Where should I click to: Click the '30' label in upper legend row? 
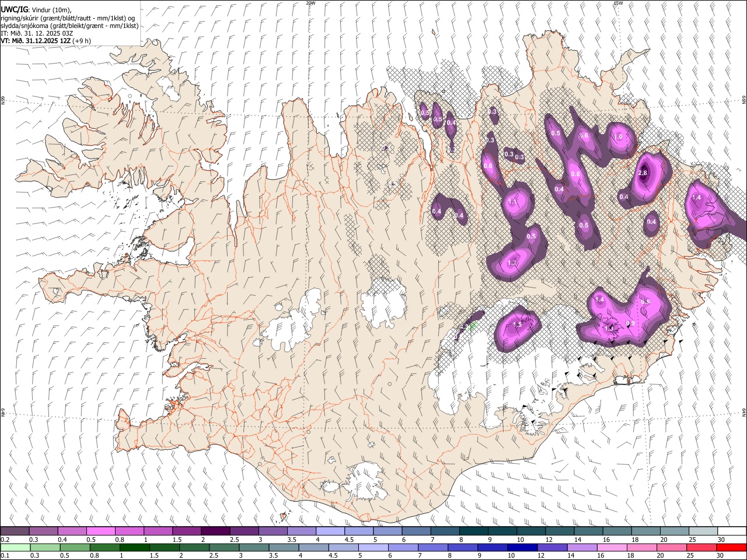(721, 540)
